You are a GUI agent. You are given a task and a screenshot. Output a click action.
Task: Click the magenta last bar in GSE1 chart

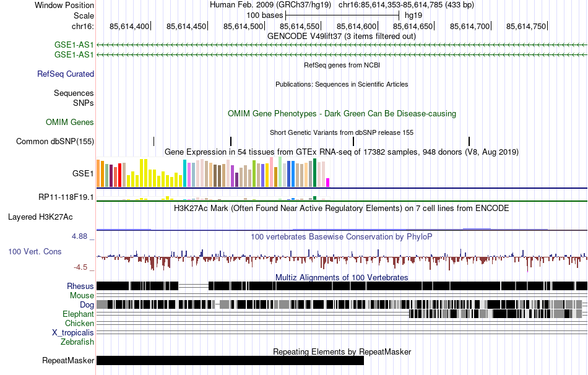(x=328, y=183)
